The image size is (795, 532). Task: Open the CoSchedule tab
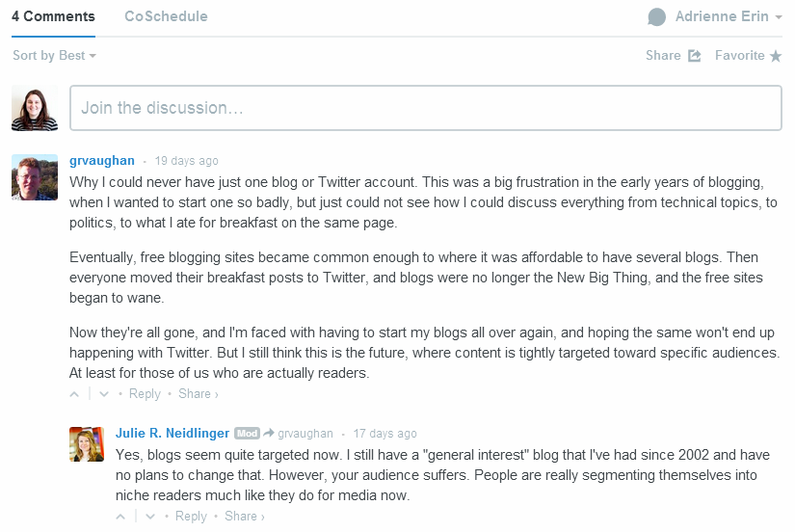(x=166, y=16)
